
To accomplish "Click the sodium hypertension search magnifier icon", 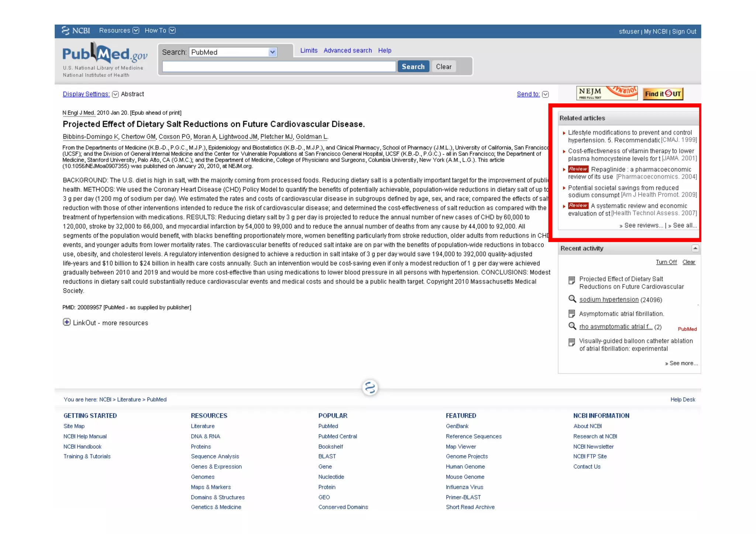I will [x=572, y=299].
